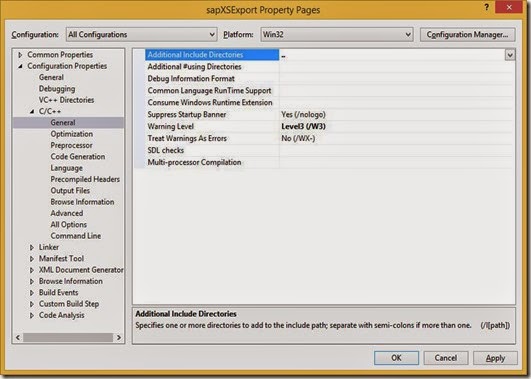Screen dimensions: 531x379
Task: Select Suppress Startup Banner property
Action: pos(212,114)
